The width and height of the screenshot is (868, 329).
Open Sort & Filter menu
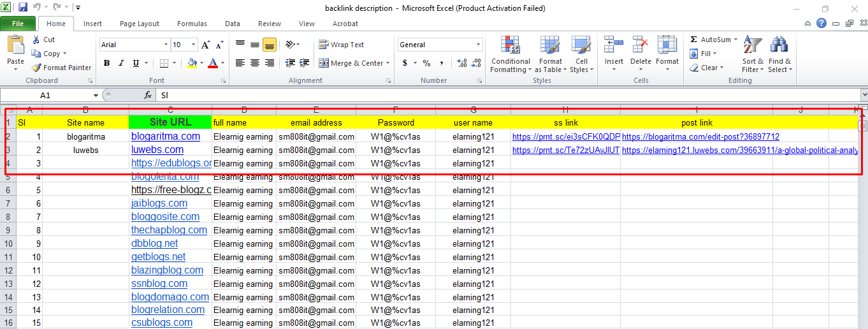pos(753,55)
